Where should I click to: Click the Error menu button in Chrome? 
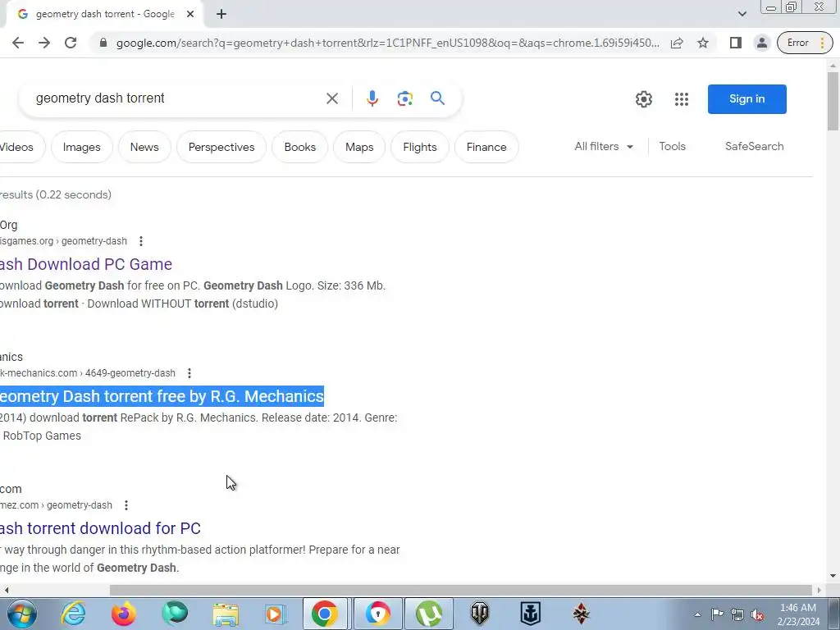click(x=805, y=43)
